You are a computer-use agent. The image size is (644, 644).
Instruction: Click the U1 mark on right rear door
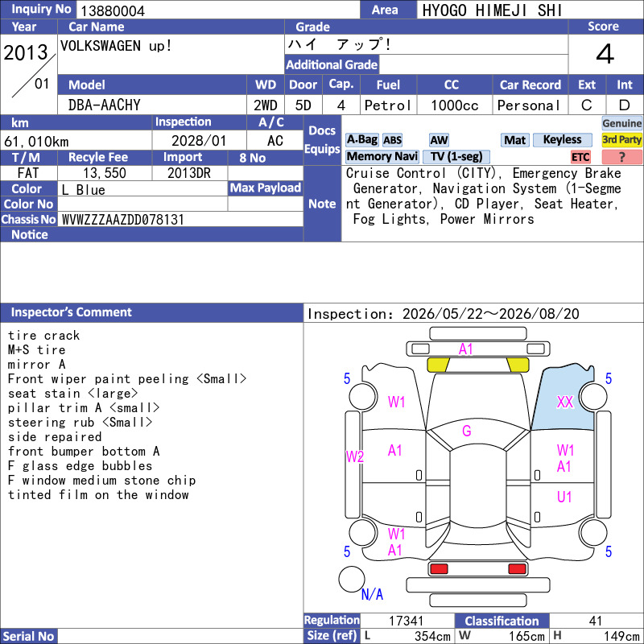click(564, 497)
